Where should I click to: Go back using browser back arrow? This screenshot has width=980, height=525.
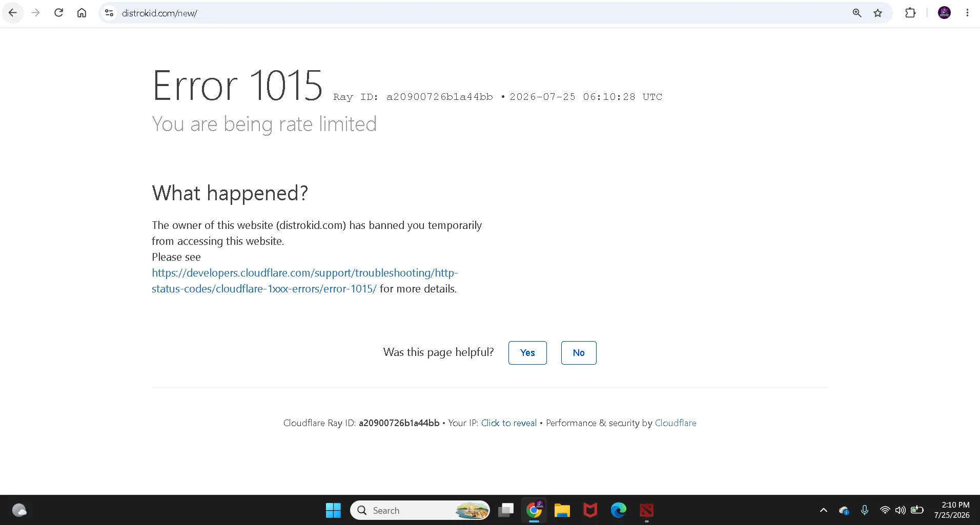point(13,13)
